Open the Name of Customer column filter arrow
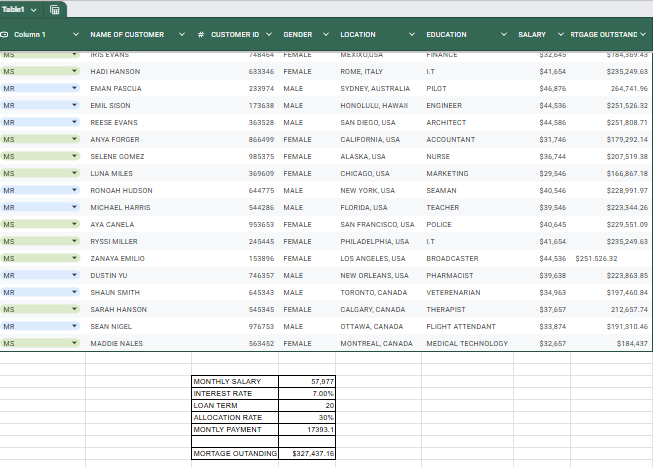This screenshot has width=653, height=467. [181, 35]
